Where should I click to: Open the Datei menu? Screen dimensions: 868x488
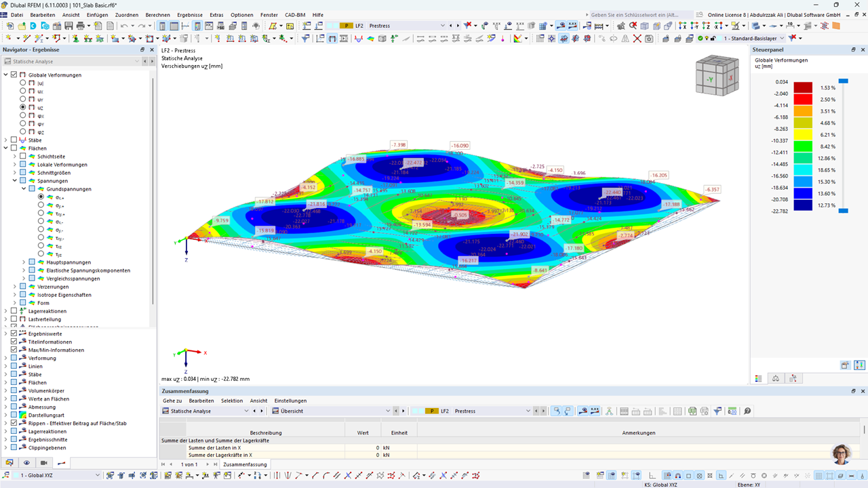pos(17,14)
